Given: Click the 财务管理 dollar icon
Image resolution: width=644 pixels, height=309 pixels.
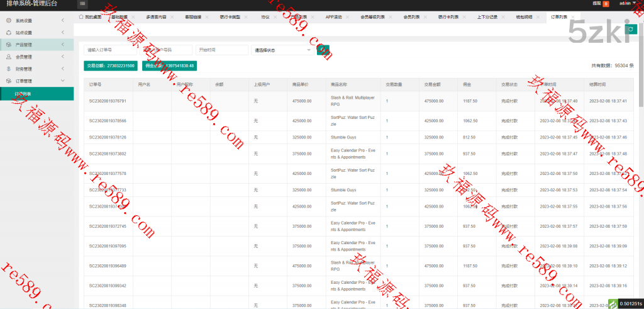Looking at the screenshot, I should [x=8, y=69].
